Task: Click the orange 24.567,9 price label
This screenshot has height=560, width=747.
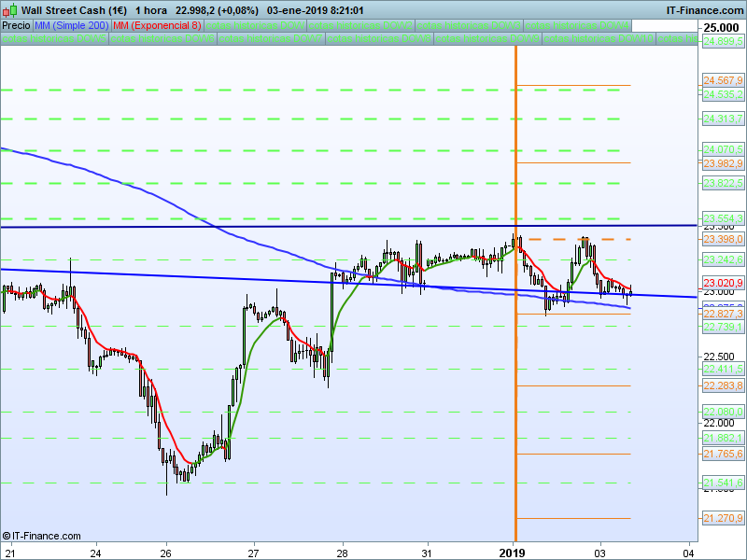Action: 723,80
